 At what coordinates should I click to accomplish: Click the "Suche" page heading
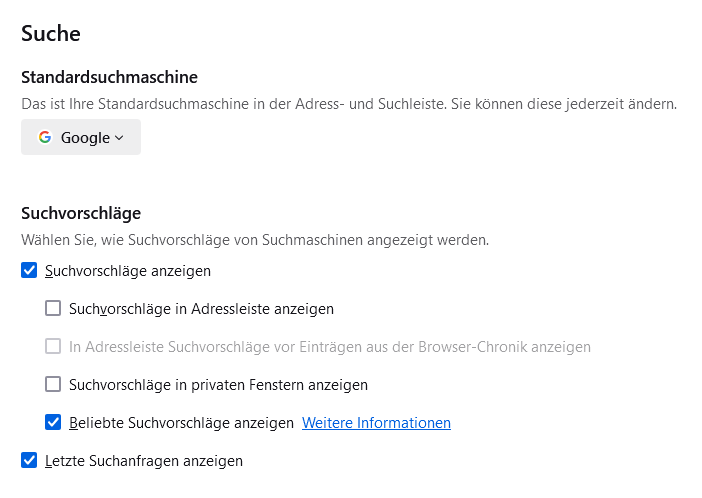(51, 34)
